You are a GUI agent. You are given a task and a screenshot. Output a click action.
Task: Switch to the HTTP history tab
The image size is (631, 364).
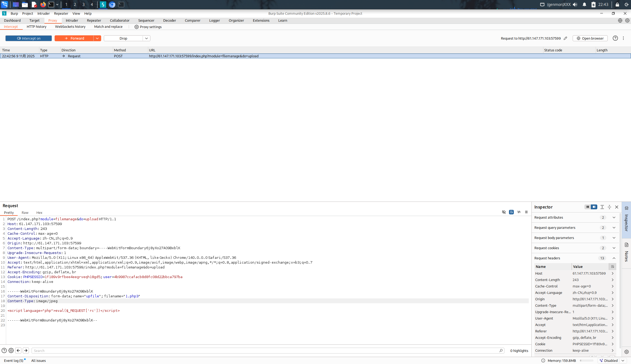point(36,27)
